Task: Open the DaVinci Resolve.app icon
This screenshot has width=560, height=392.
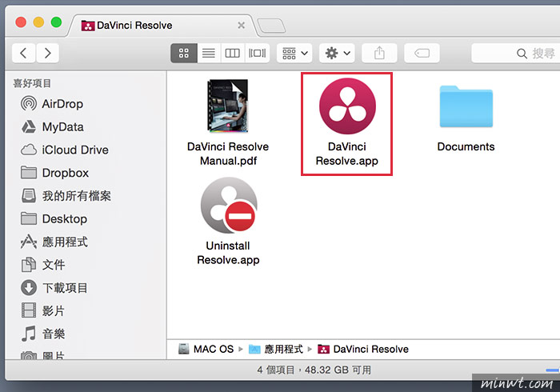Action: click(x=347, y=106)
